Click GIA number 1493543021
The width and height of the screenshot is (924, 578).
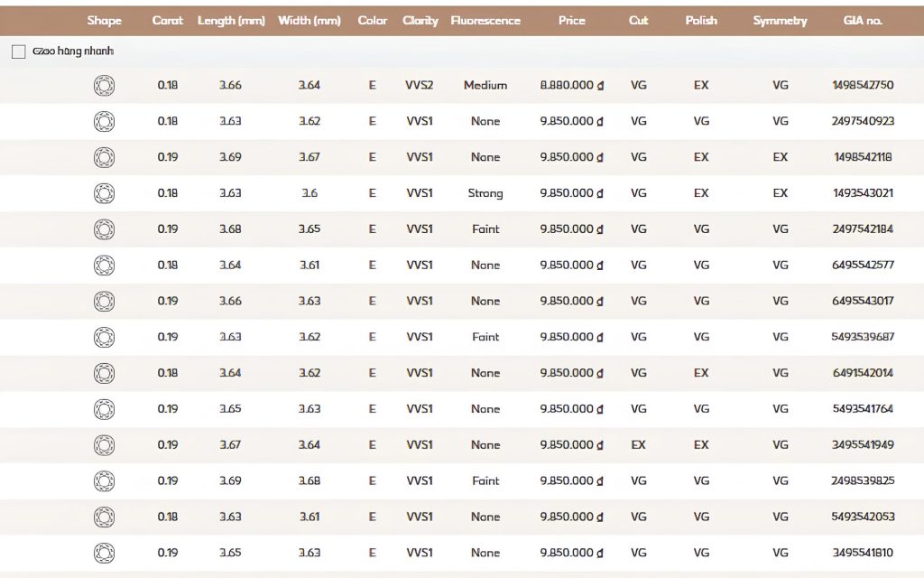coord(863,193)
